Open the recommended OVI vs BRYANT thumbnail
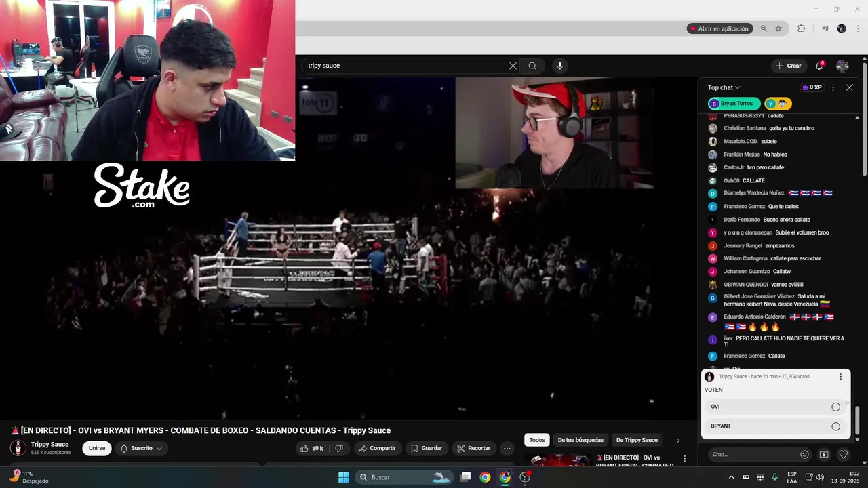Image resolution: width=868 pixels, height=488 pixels. click(x=560, y=461)
